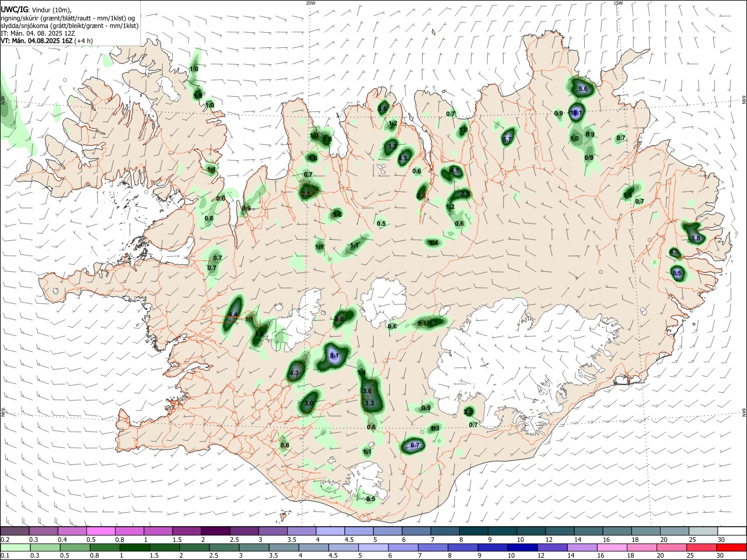Select the 6.7 rainfall value on the map
Viewport: 747px width, 560px height.
click(415, 446)
